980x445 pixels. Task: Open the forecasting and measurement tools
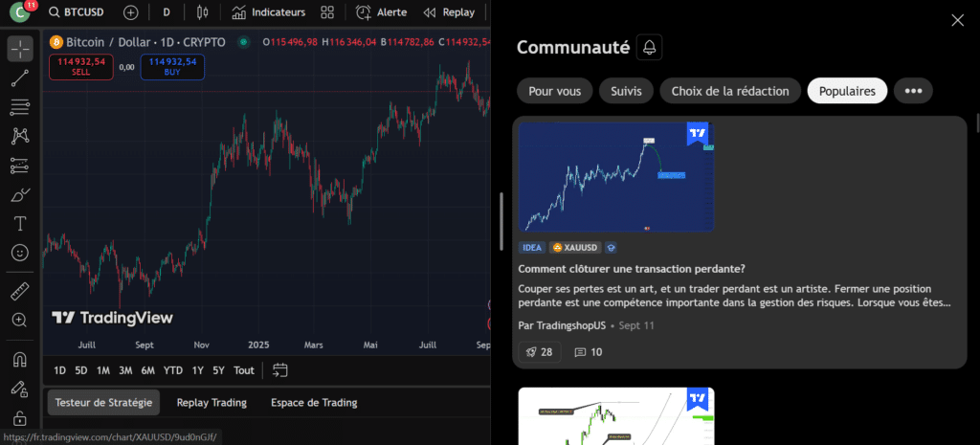click(x=20, y=166)
